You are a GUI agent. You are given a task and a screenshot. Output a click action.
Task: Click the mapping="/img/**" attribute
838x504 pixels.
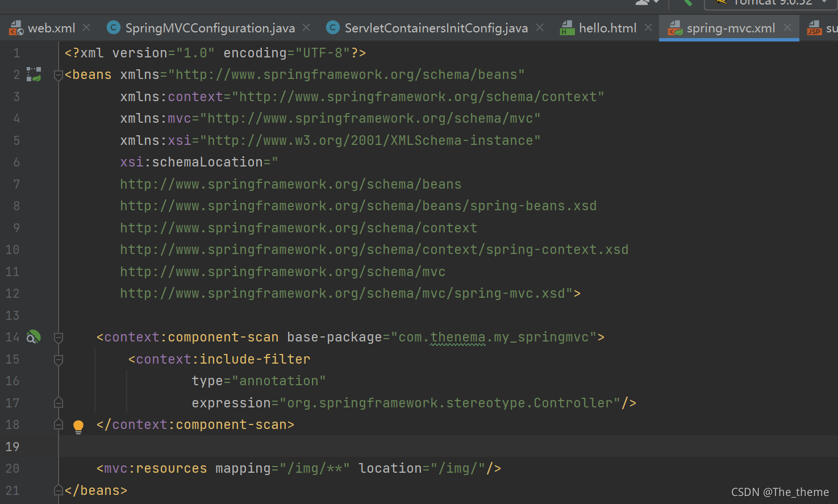pos(282,468)
